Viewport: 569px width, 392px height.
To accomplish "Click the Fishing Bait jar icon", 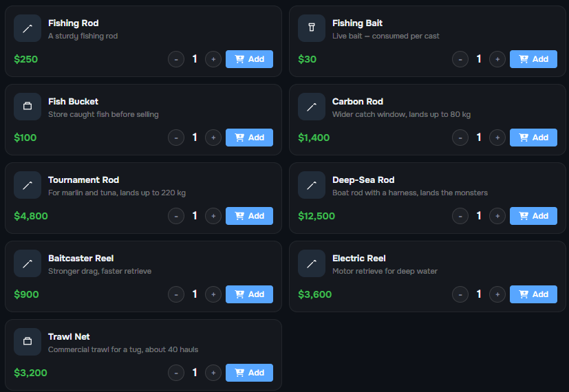I will pos(312,28).
